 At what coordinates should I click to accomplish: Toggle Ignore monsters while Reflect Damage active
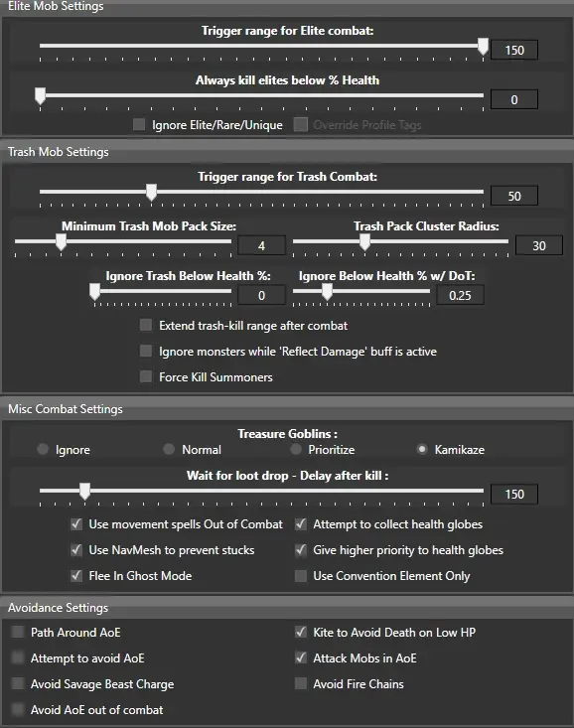click(x=146, y=351)
